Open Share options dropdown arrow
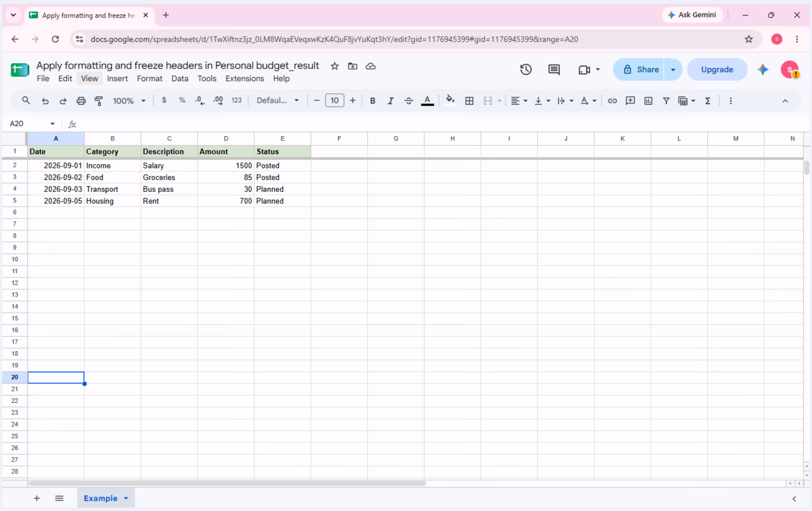 point(673,70)
